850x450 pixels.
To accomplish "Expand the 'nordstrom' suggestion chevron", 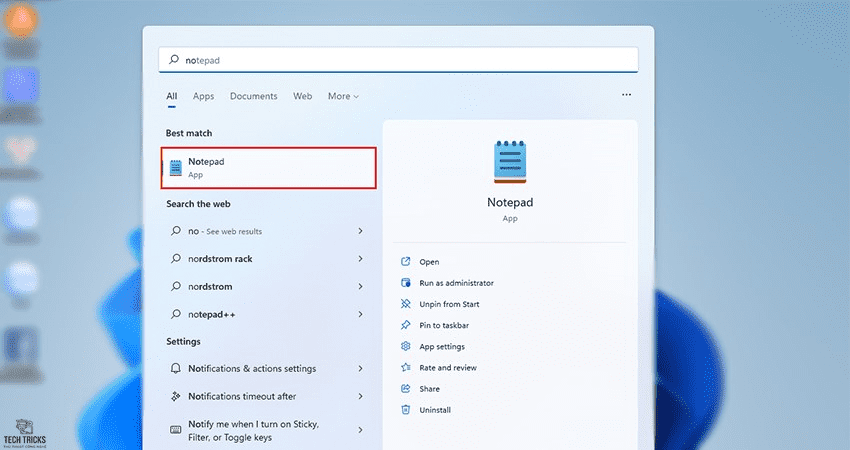I will (360, 286).
